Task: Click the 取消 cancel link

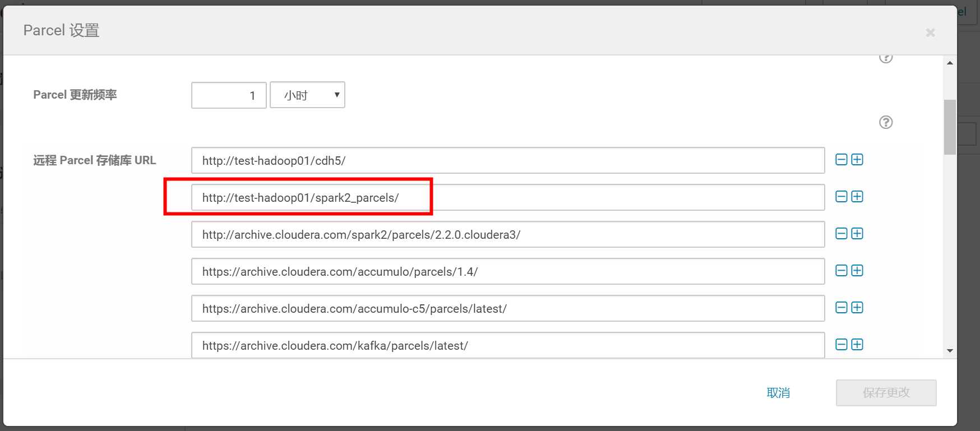Action: point(778,393)
